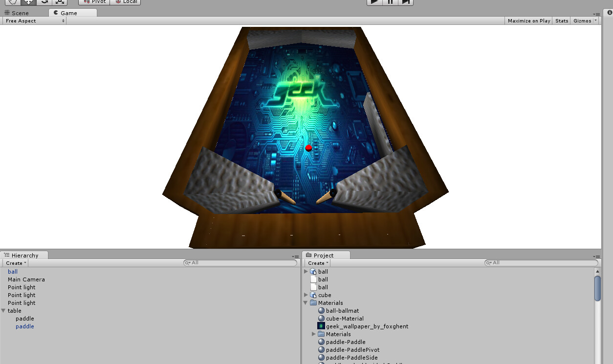613x364 pixels.
Task: Open the Free Aspect dropdown
Action: [34, 21]
